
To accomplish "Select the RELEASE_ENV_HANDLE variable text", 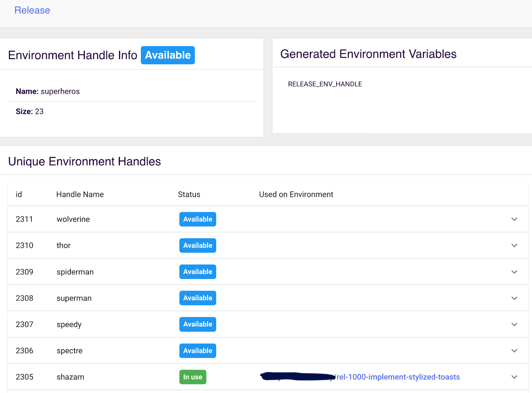I will pos(325,84).
